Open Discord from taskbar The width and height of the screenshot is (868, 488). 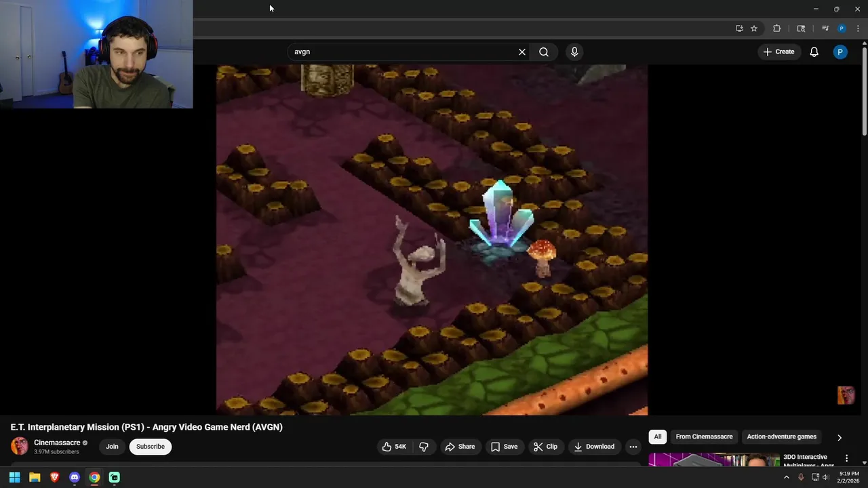[75, 477]
